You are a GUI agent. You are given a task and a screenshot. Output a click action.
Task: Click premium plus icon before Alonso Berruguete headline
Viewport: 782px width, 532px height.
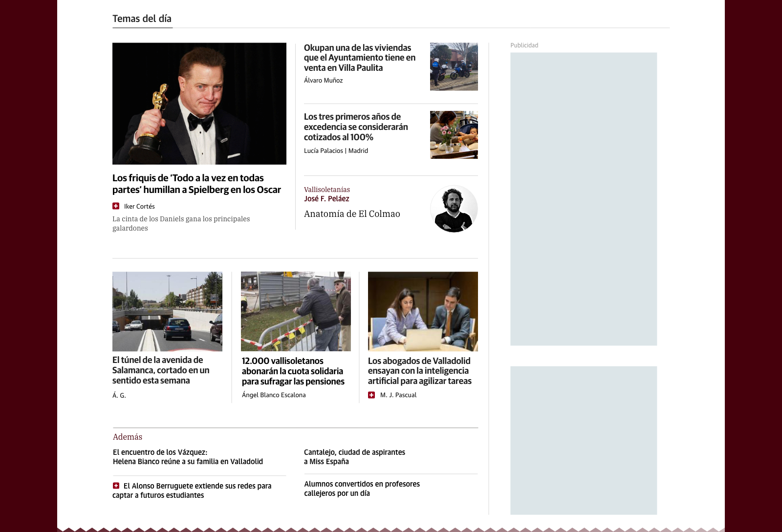coord(116,486)
